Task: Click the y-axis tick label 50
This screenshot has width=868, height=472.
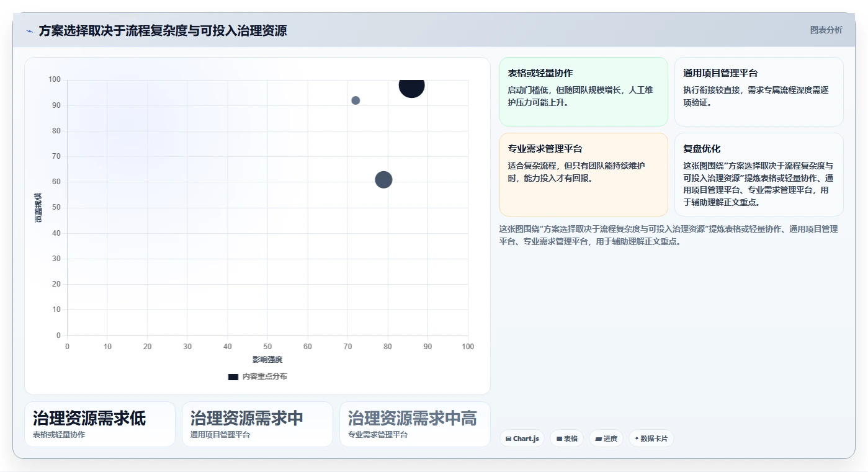Action: (x=56, y=208)
